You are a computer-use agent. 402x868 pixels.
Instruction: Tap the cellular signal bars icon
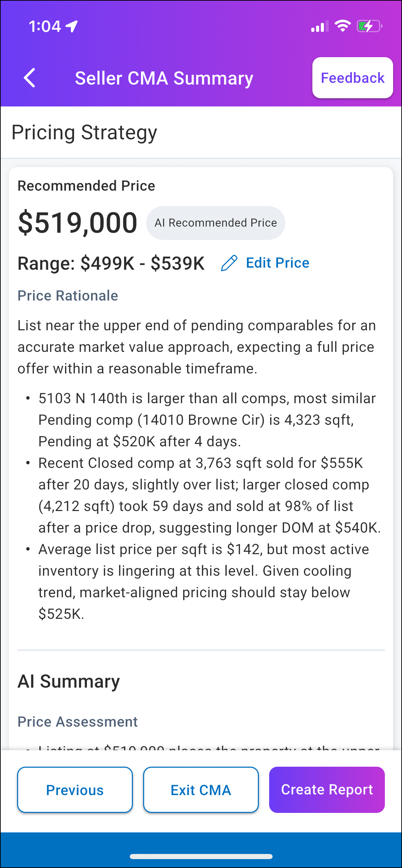click(319, 26)
